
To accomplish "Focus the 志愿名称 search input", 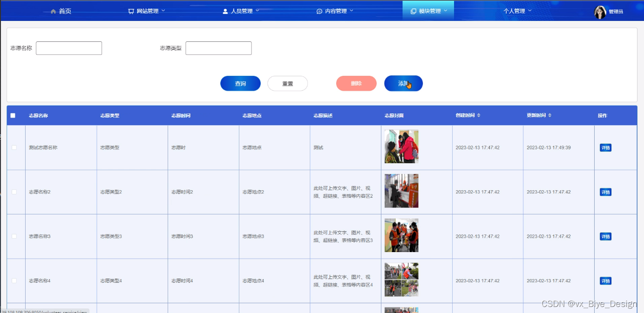I will [x=69, y=48].
